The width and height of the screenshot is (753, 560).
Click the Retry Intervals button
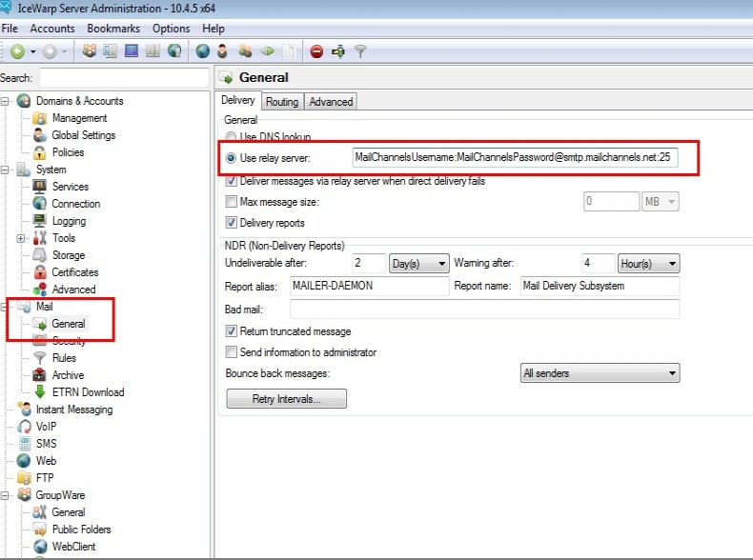(x=286, y=398)
